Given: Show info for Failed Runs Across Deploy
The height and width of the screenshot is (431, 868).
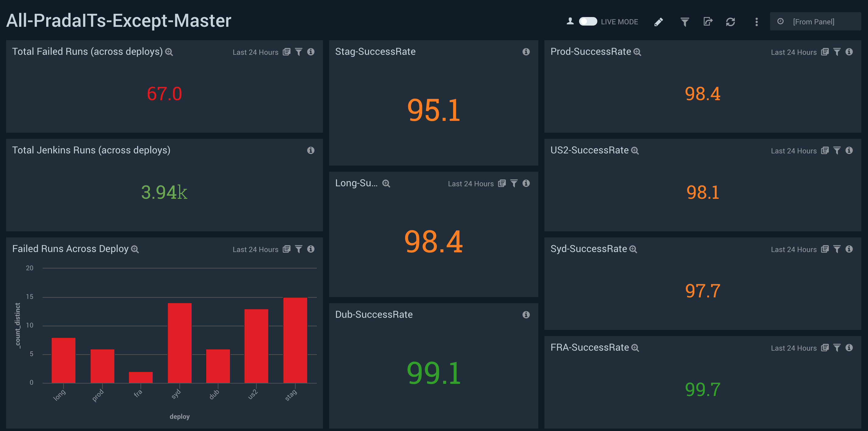Looking at the screenshot, I should click(x=311, y=249).
